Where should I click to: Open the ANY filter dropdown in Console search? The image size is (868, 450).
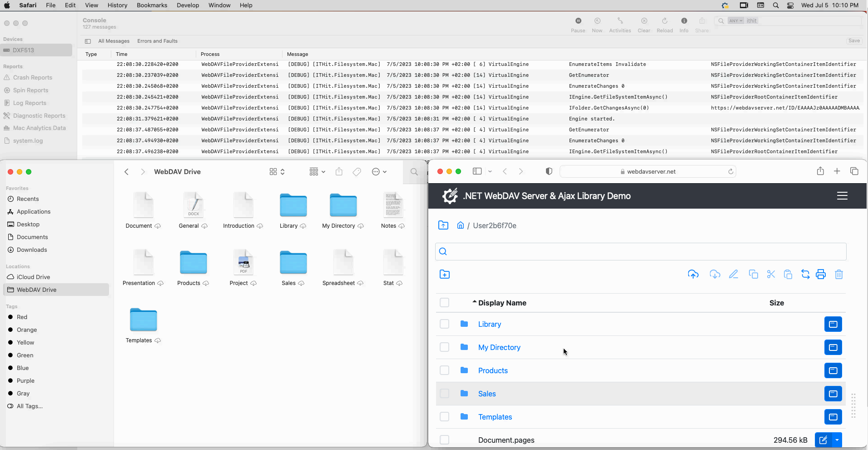[x=736, y=20]
